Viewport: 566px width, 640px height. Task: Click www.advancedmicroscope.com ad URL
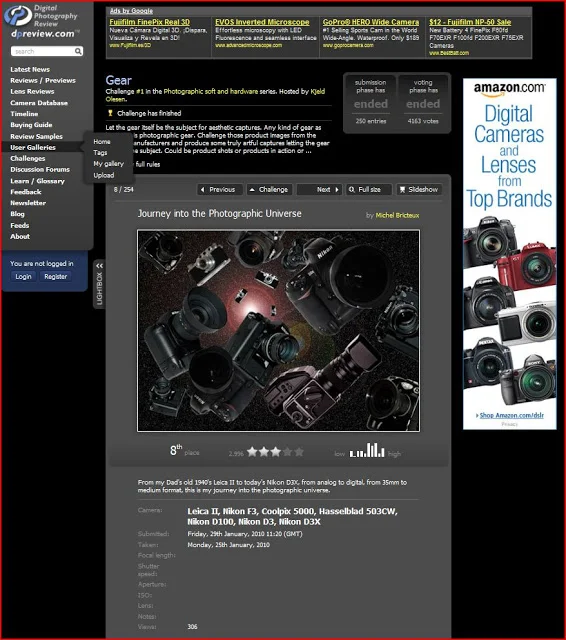[x=248, y=45]
